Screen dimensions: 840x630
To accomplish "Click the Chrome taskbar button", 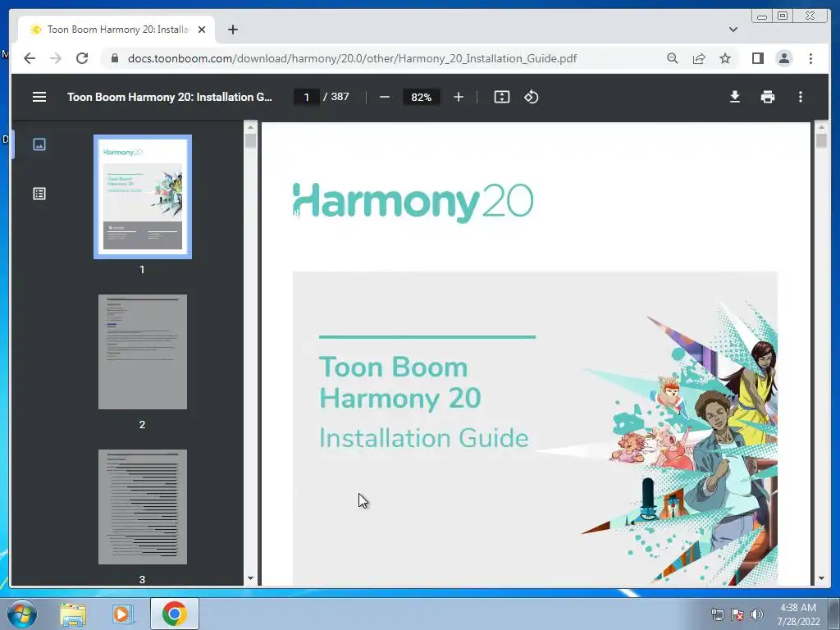I will tap(175, 614).
